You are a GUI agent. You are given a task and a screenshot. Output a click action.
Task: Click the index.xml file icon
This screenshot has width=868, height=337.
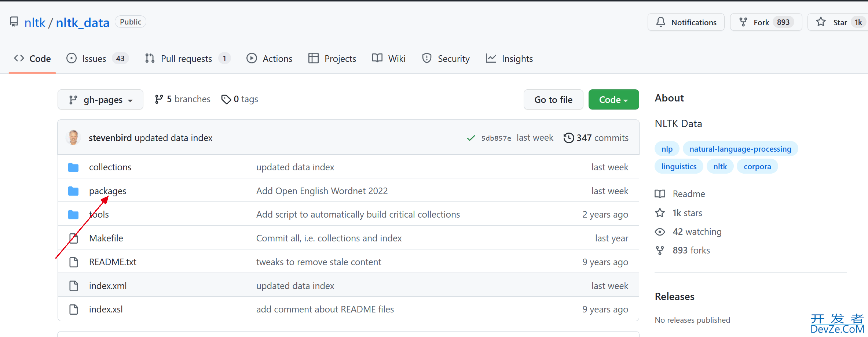pos(74,286)
